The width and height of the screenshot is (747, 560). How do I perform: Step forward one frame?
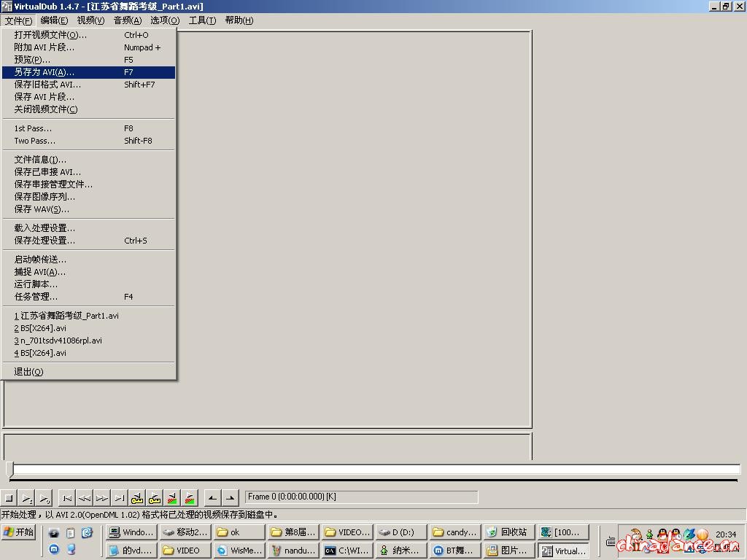click(102, 499)
